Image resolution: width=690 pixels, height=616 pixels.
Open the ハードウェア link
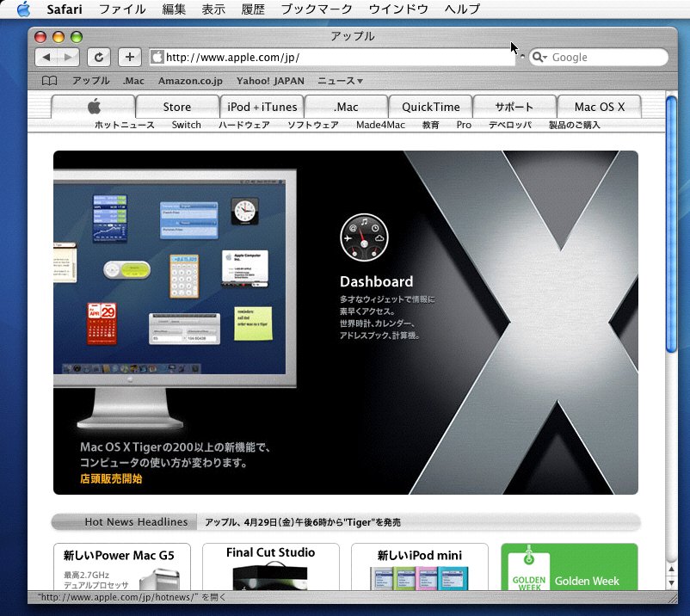(244, 125)
